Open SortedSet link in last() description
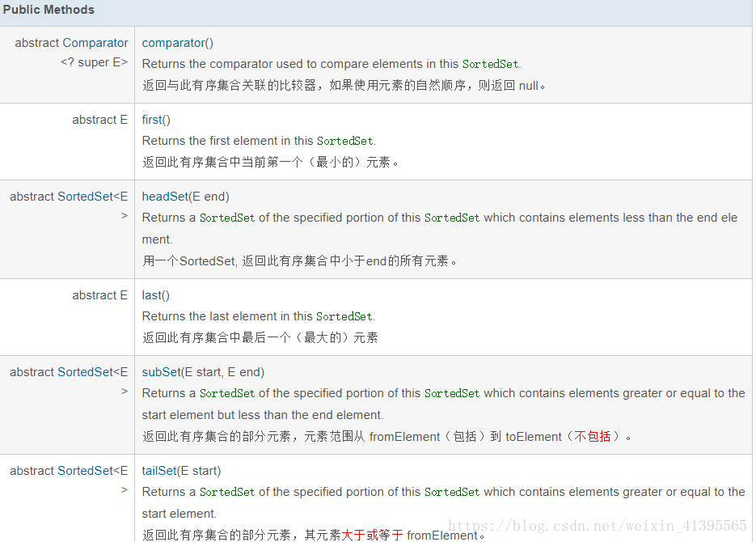This screenshot has height=542, width=756. coord(344,316)
